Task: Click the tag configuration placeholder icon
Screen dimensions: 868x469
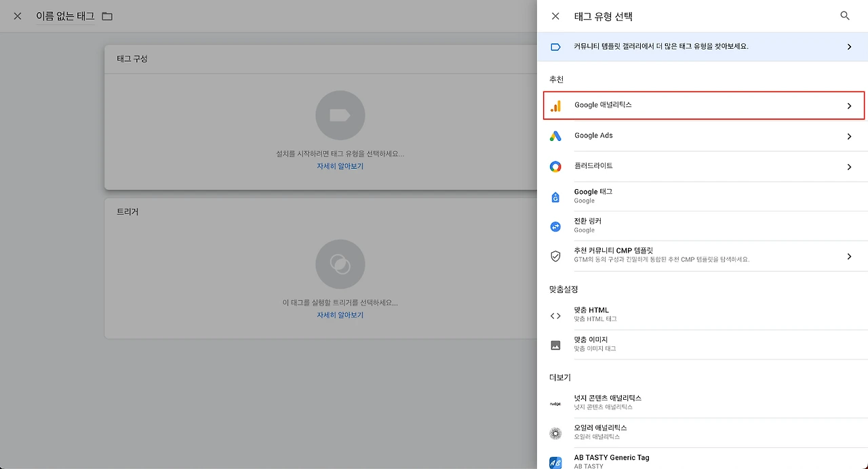Action: tap(340, 115)
